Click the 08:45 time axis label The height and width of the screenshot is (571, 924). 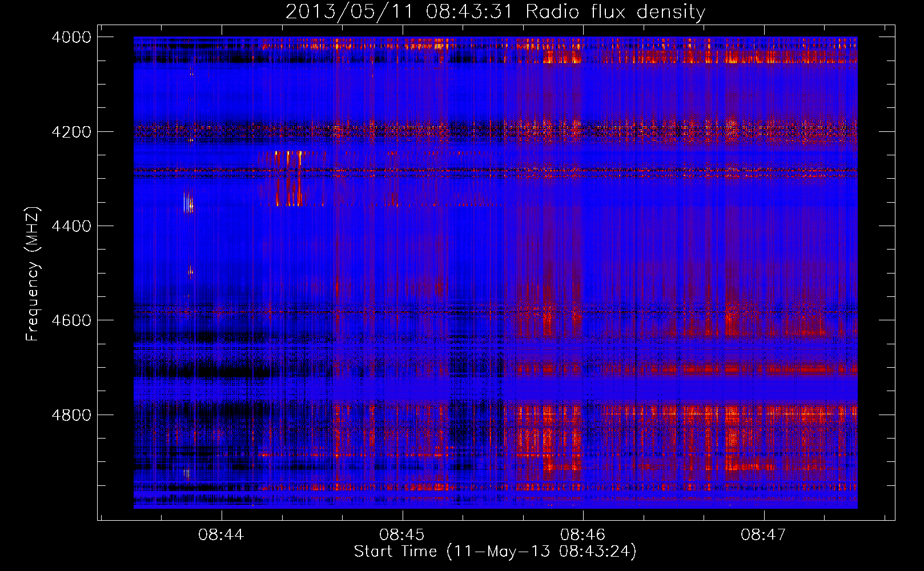pos(402,535)
